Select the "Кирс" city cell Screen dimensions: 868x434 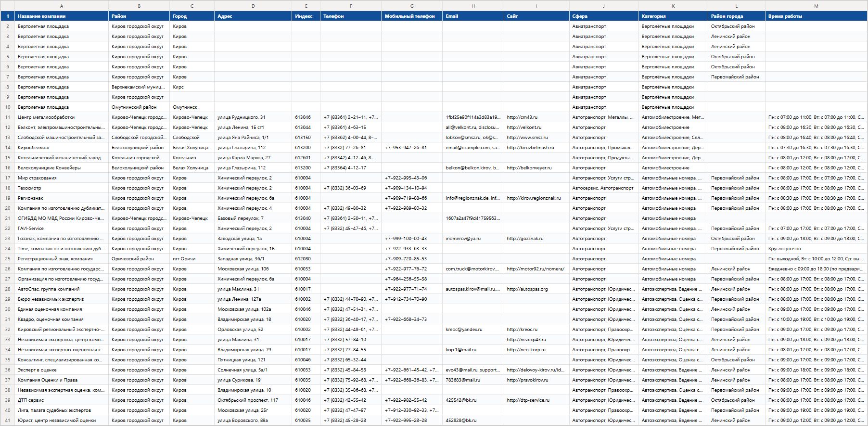point(192,87)
